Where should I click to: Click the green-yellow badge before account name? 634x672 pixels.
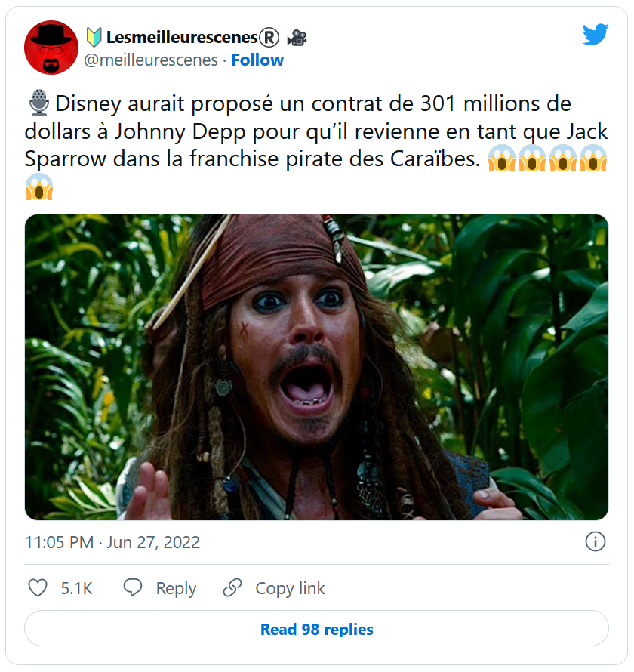coord(94,37)
